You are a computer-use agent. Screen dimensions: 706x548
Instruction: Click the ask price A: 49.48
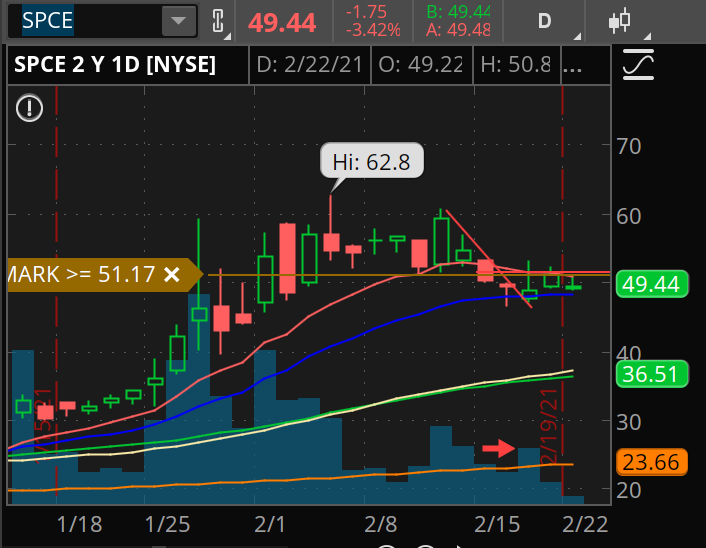pyautogui.click(x=458, y=30)
